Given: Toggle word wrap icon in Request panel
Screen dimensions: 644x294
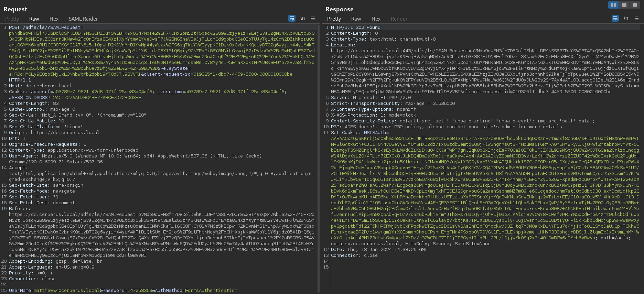Looking at the screenshot, I should 292,19.
